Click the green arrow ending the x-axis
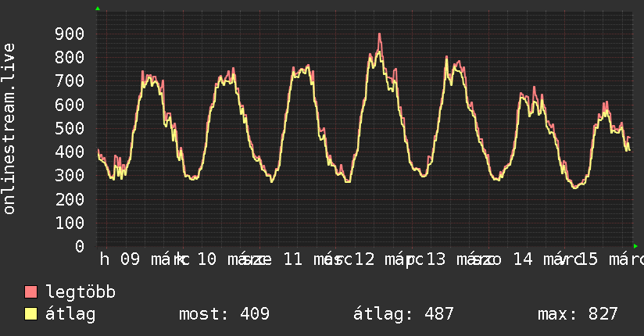 (x=635, y=246)
